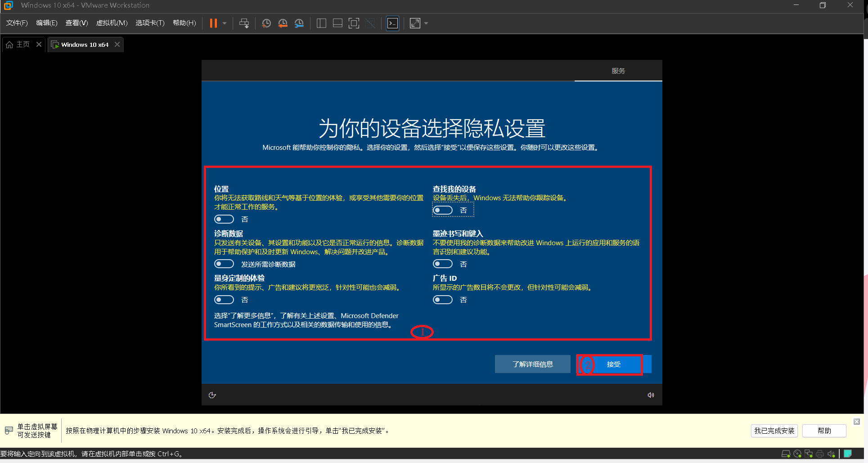Take a snapshot of this VM
The width and height of the screenshot is (868, 463).
(266, 23)
